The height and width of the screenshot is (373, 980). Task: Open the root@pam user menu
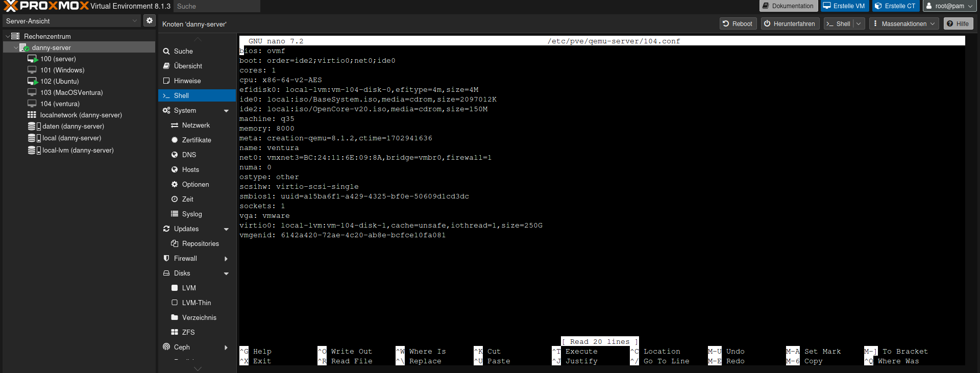[x=950, y=6]
